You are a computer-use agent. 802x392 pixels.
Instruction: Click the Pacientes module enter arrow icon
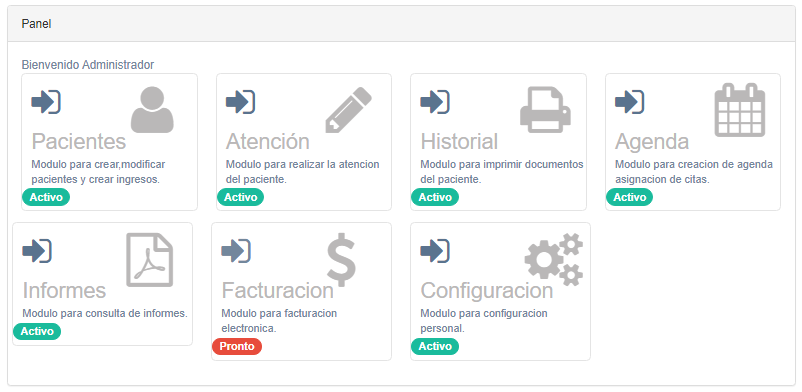(x=46, y=102)
